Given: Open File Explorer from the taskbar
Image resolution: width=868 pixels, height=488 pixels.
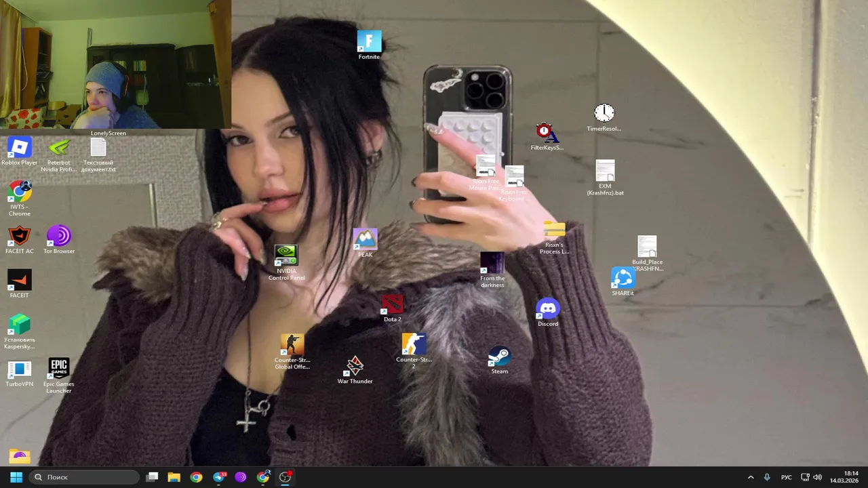Looking at the screenshot, I should 174,477.
